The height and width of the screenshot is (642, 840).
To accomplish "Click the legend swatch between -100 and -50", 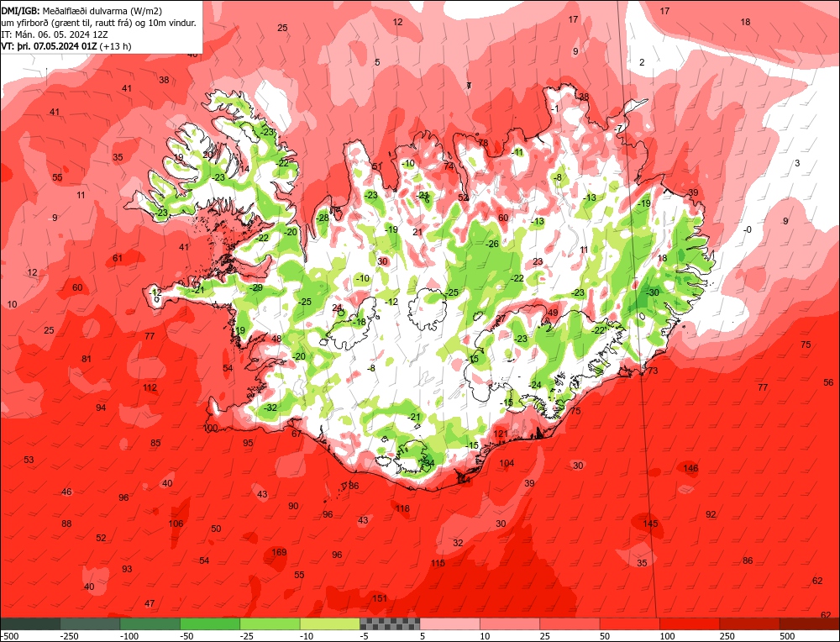I will point(150,624).
